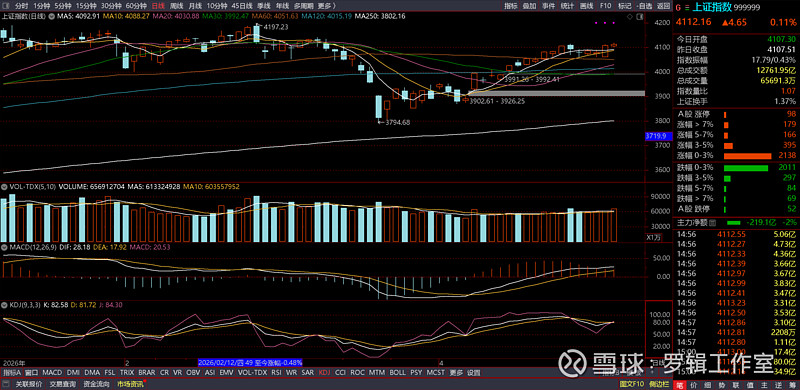Image resolution: width=800 pixels, height=390 pixels.
Task: Open the 资金流向 capital flow tab
Action: [97, 384]
